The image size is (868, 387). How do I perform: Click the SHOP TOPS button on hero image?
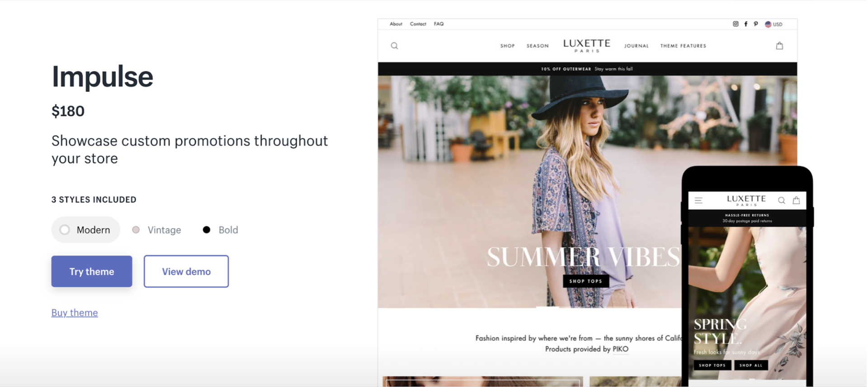pyautogui.click(x=586, y=281)
